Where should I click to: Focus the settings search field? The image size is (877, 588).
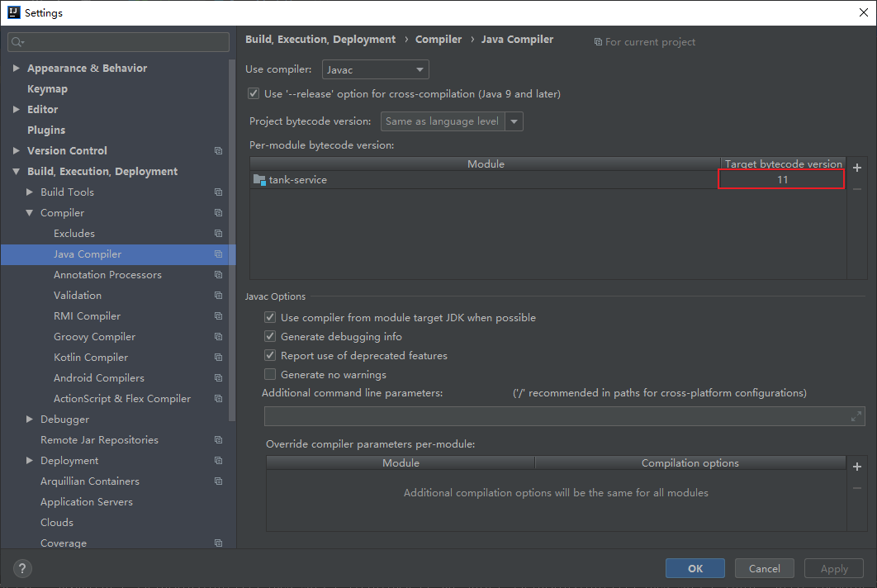tap(119, 42)
